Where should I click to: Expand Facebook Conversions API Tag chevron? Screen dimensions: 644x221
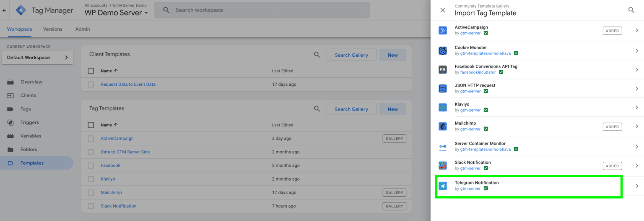(637, 69)
